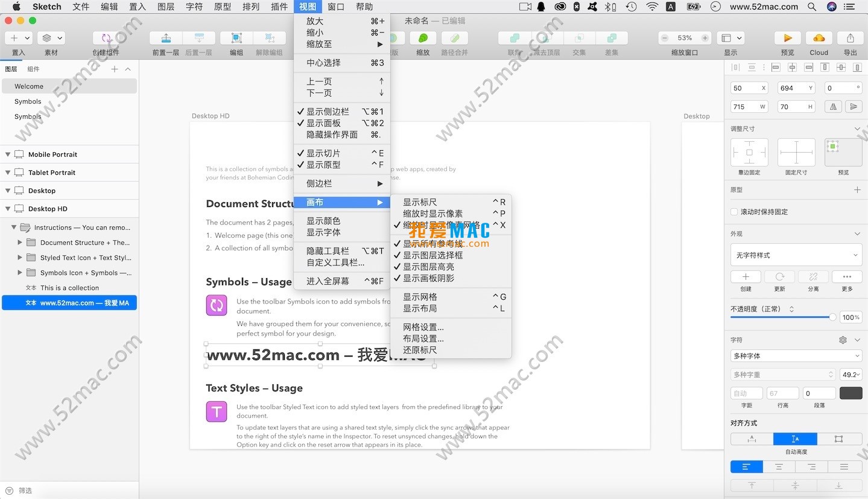Click the Detach (分离) unlink style button
868x499 pixels.
[813, 277]
